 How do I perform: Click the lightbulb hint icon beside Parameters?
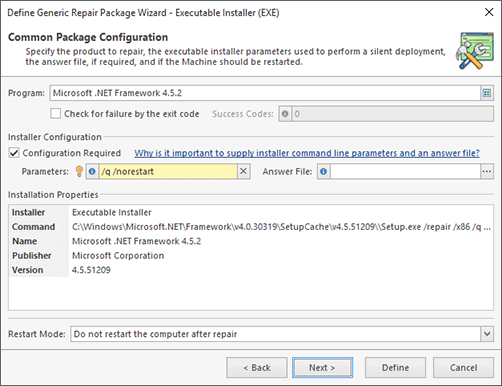pyautogui.click(x=79, y=171)
